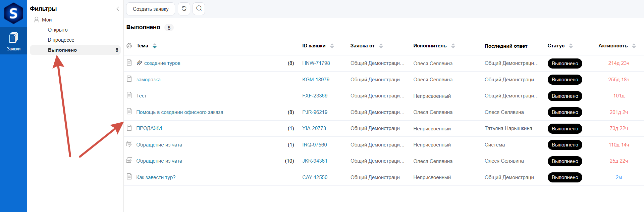
Task: Click activity value 73д 22ч
Action: [x=619, y=128]
